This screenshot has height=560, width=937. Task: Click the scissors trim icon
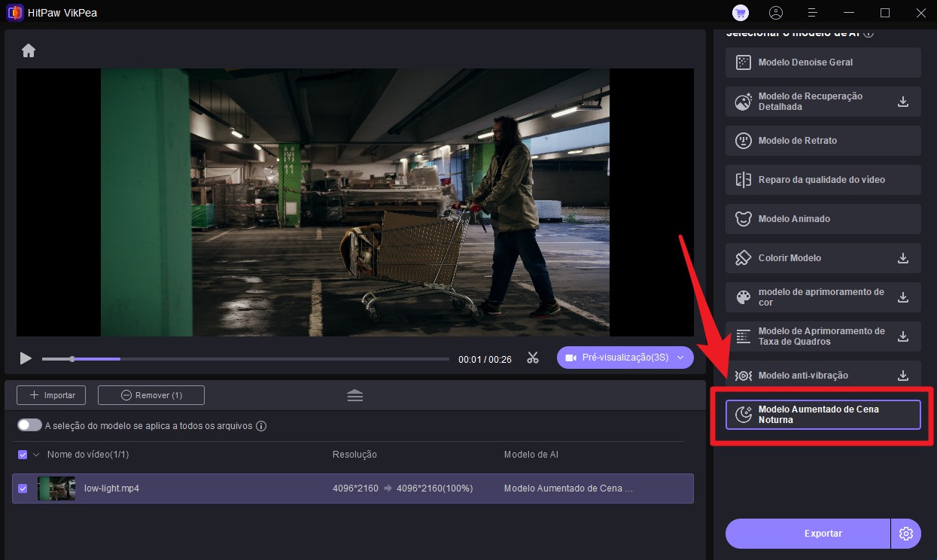coord(533,358)
